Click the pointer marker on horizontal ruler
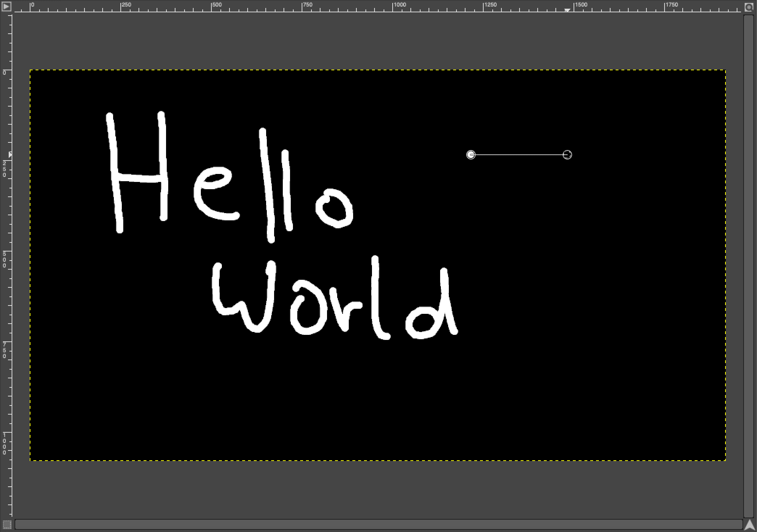This screenshot has width=757, height=532. coord(567,10)
